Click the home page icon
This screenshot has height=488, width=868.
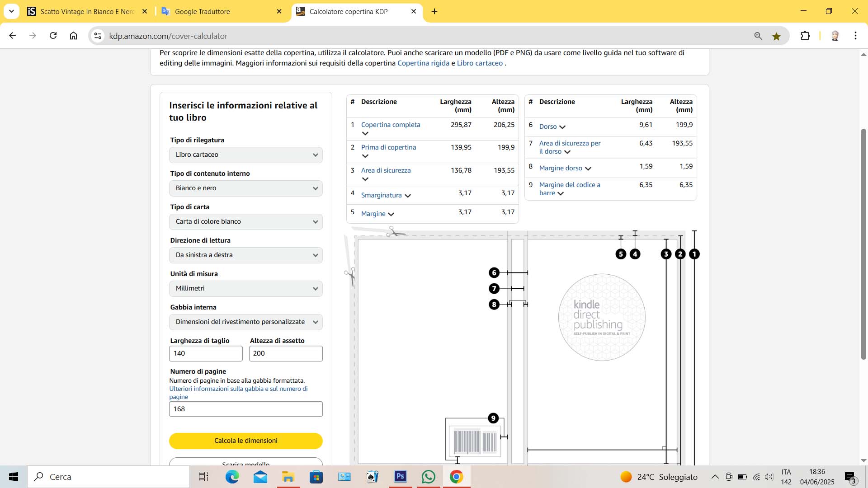point(73,36)
